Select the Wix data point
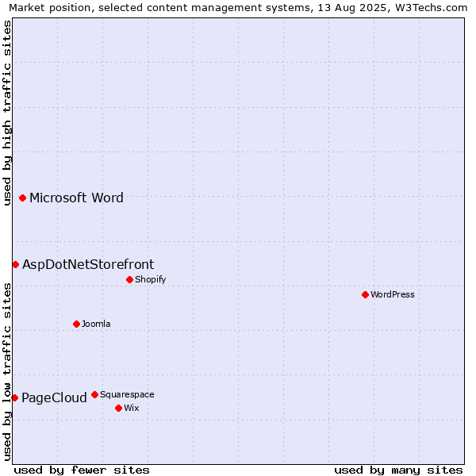The image size is (476, 476). point(119,408)
